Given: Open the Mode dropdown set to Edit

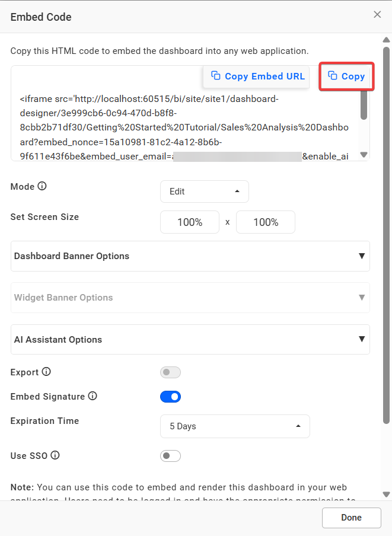Looking at the screenshot, I should point(204,192).
